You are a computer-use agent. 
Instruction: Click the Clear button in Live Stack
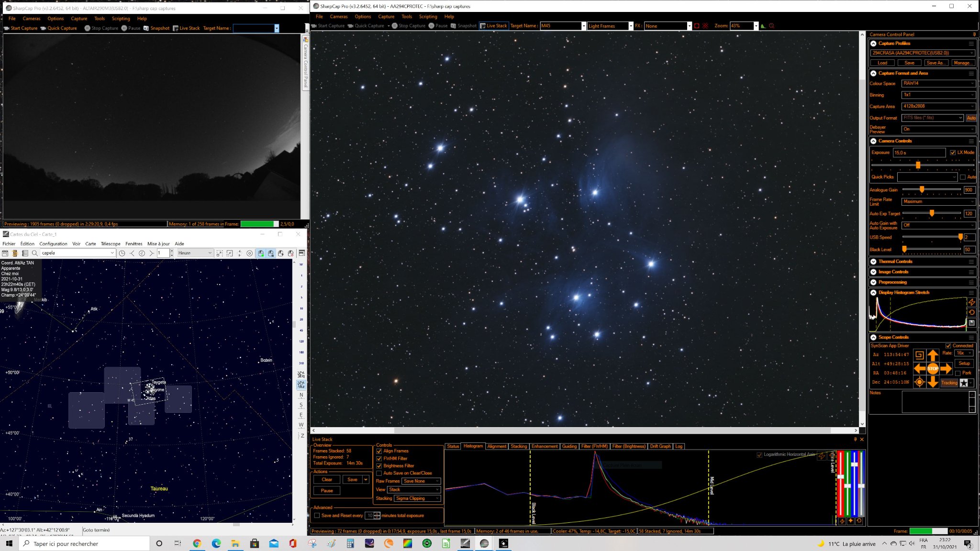coord(327,480)
